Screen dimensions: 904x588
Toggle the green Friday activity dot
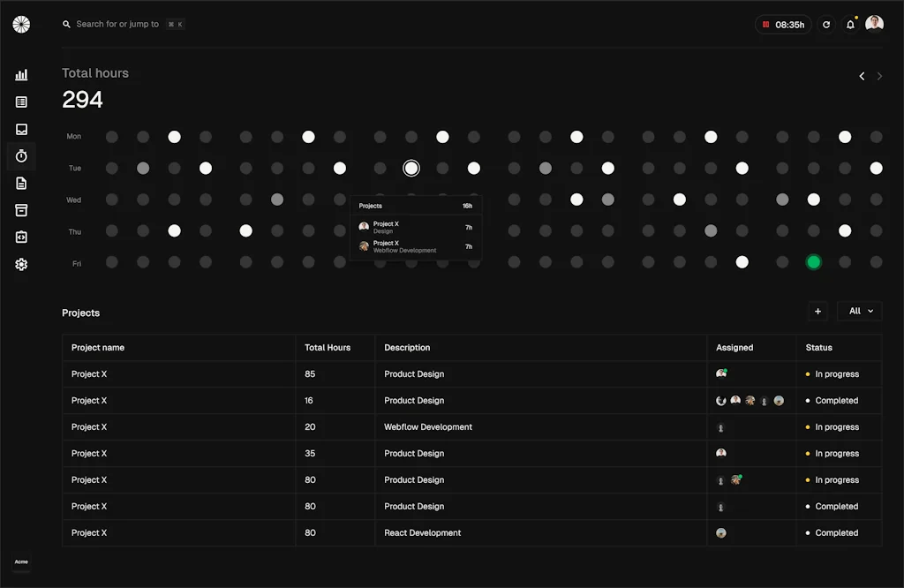813,262
